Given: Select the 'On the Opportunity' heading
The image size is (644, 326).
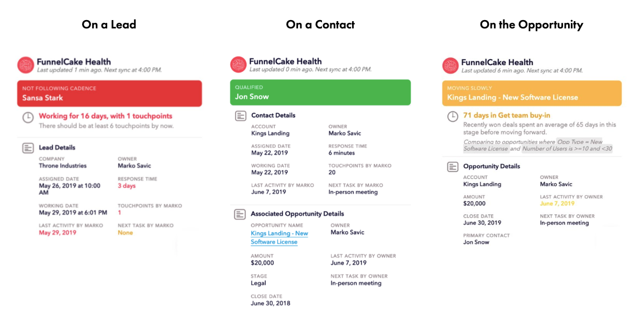Looking at the screenshot, I should pyautogui.click(x=531, y=25).
